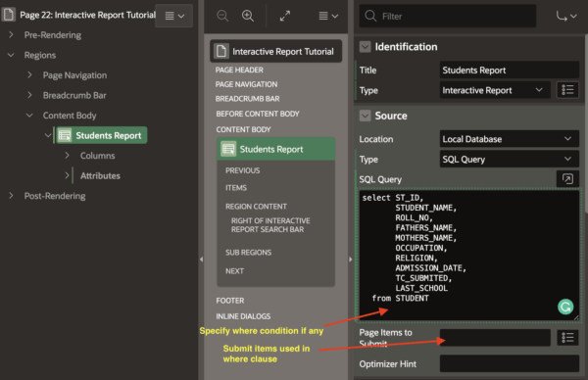Click the CONTENT BODY layout slot
The width and height of the screenshot is (588, 380).
[243, 129]
